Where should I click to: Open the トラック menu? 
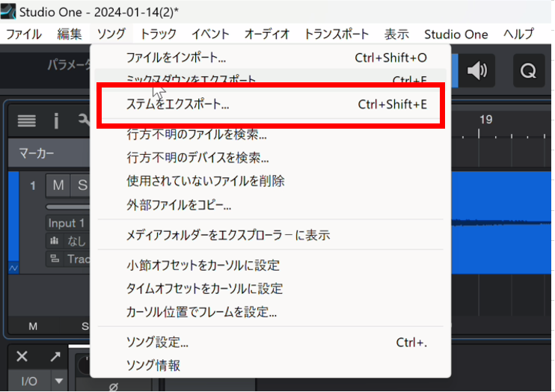(x=159, y=34)
